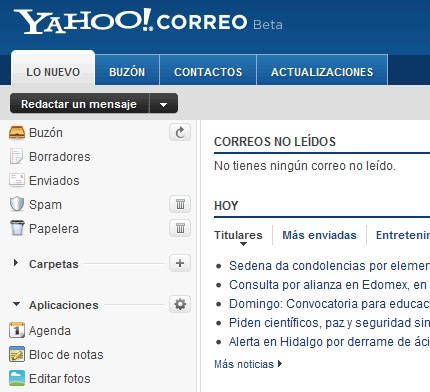Click the Beta label in header
Image resolution: width=430 pixels, height=392 pixels.
[x=268, y=25]
